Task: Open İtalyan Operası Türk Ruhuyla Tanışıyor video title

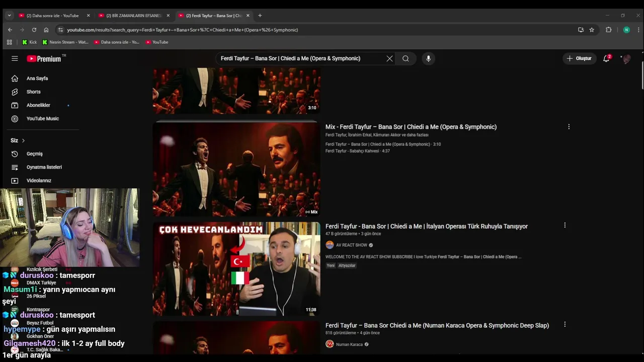Action: tap(426, 226)
